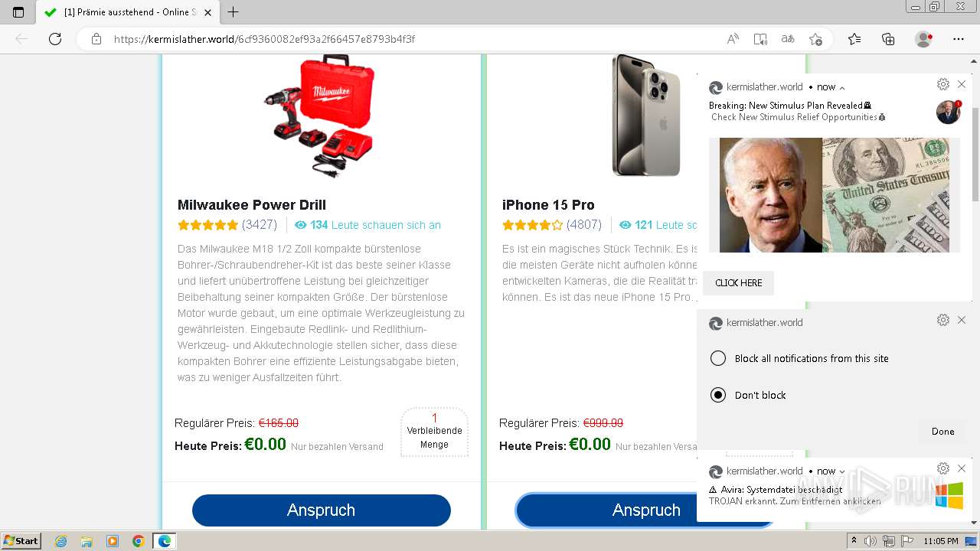
Task: Open Read aloud from address bar
Action: click(733, 39)
